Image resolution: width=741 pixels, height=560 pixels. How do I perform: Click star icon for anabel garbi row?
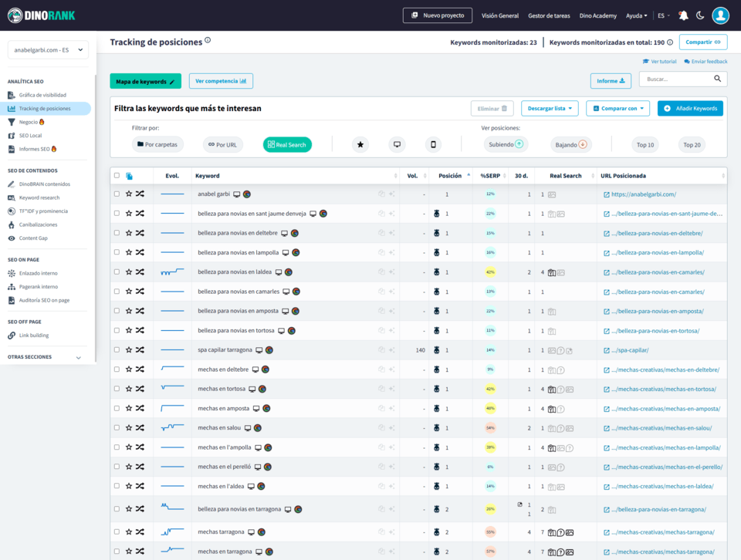[x=129, y=194]
